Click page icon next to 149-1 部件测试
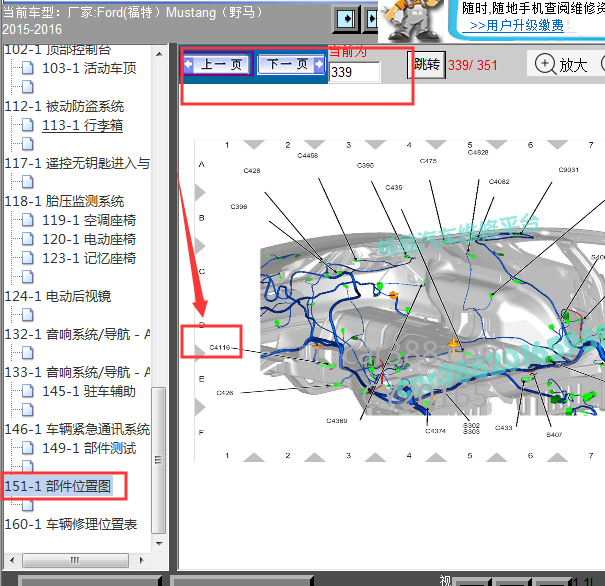The width and height of the screenshot is (605, 586). pos(27,448)
